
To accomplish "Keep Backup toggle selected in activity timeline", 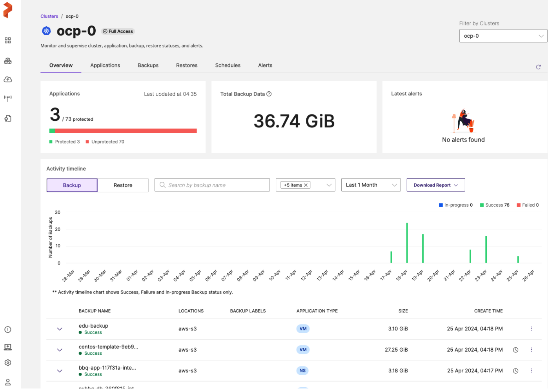I will [72, 185].
